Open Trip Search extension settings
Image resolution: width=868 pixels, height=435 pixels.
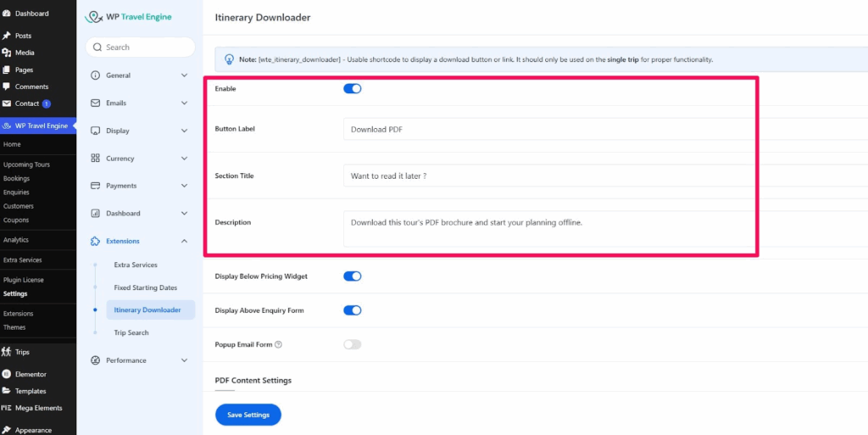tap(131, 332)
